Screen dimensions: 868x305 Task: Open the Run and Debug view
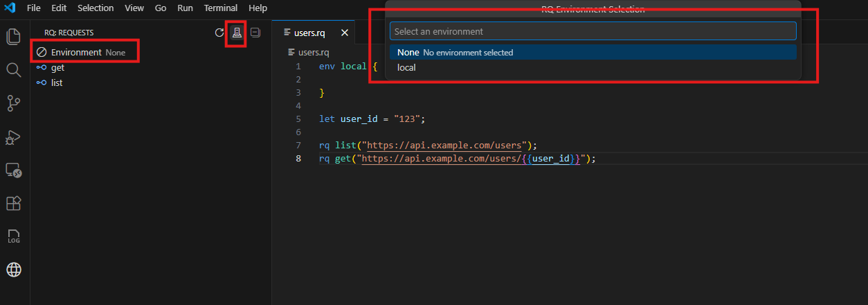[13, 137]
